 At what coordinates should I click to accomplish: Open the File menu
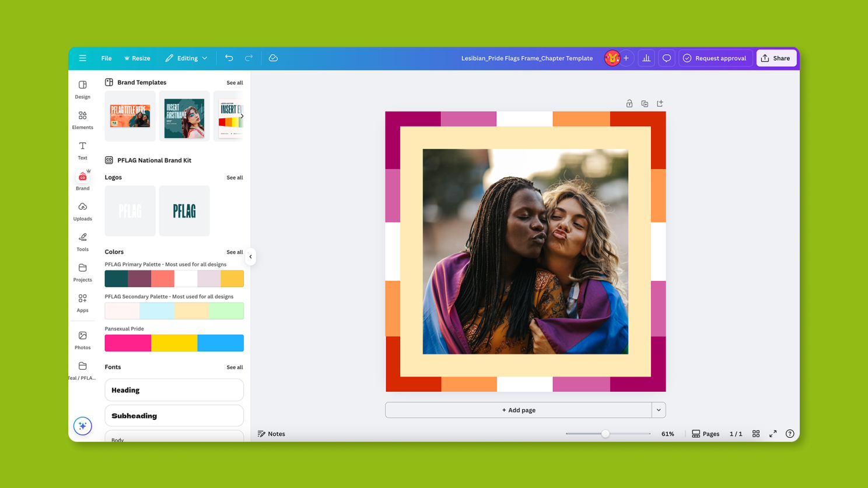[x=106, y=58]
